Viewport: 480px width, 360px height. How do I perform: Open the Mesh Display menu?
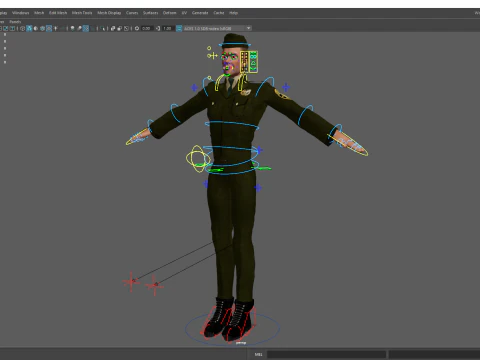[x=109, y=13]
